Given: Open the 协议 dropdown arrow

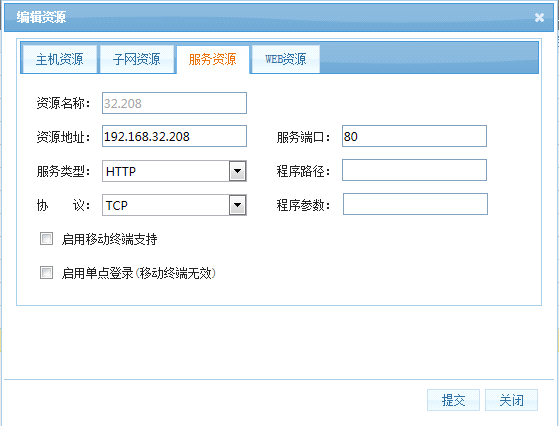Looking at the screenshot, I should (x=237, y=205).
